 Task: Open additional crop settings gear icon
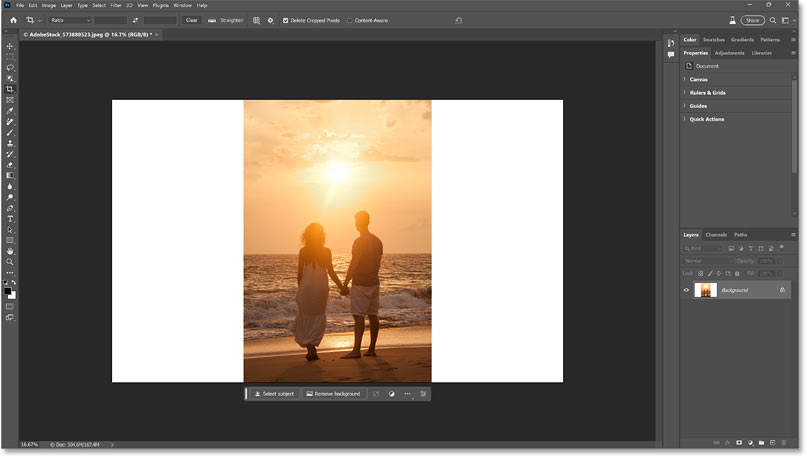(271, 20)
